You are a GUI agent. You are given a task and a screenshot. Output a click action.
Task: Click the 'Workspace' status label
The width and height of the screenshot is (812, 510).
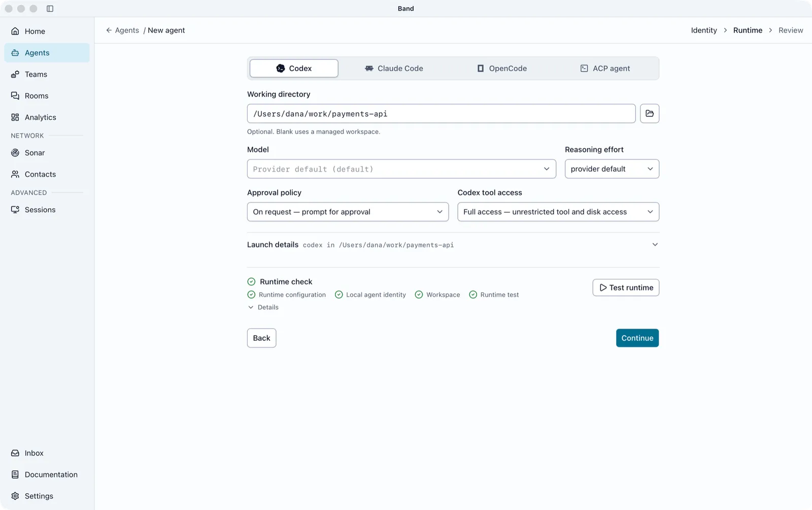(x=443, y=295)
